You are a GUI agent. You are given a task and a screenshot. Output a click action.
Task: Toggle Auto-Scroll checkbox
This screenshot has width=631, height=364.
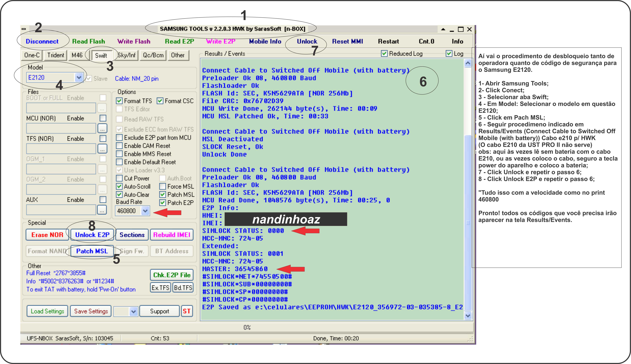[119, 186]
